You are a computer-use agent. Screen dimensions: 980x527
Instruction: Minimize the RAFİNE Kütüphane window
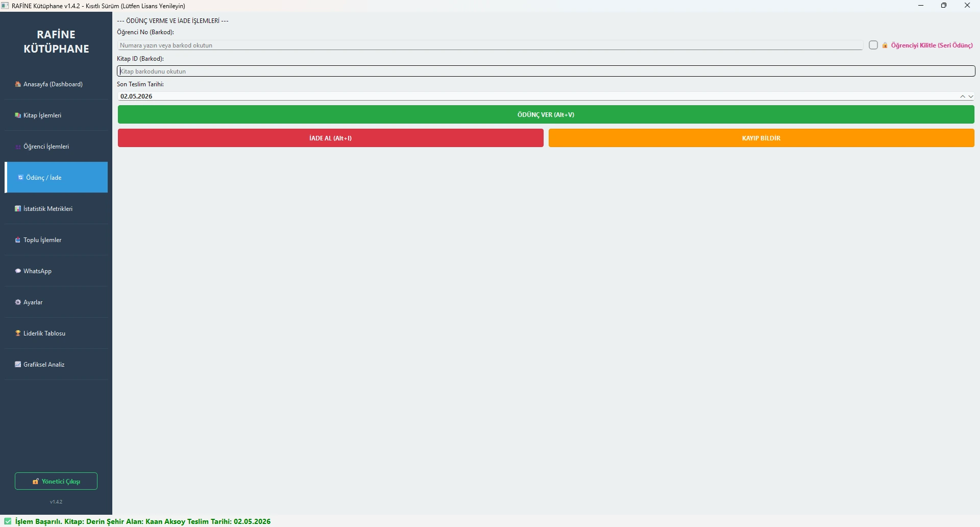coord(921,6)
